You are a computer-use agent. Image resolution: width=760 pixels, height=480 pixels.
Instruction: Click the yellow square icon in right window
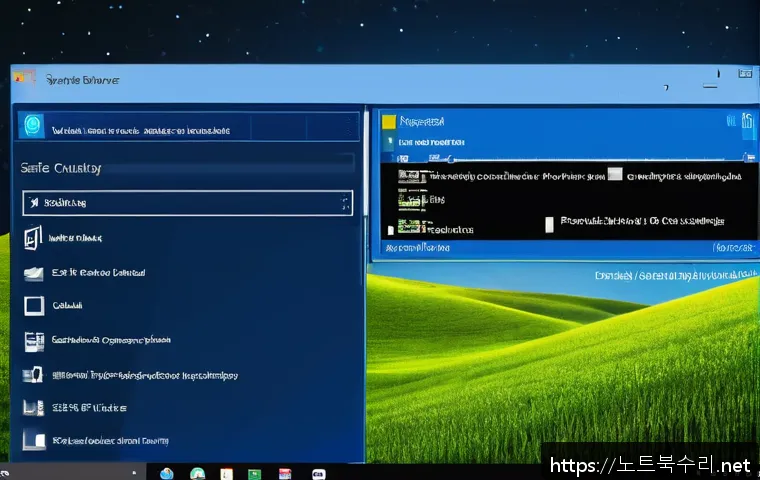coord(389,122)
